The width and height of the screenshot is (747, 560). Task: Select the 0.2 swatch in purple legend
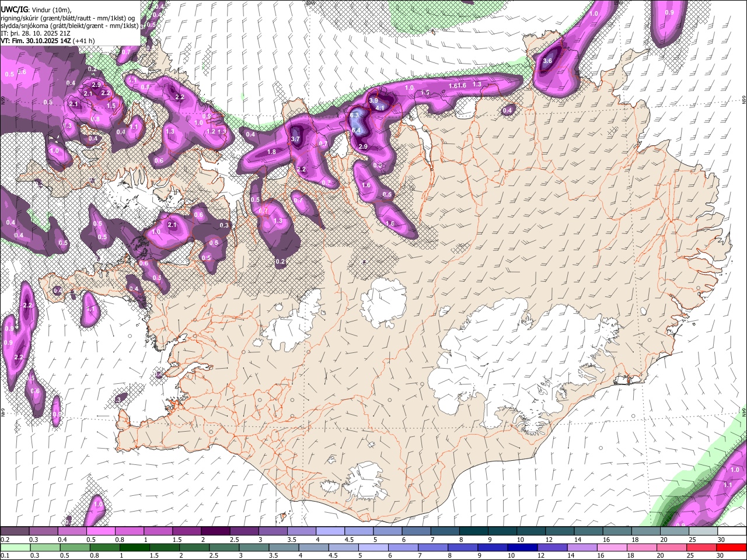[15, 531]
